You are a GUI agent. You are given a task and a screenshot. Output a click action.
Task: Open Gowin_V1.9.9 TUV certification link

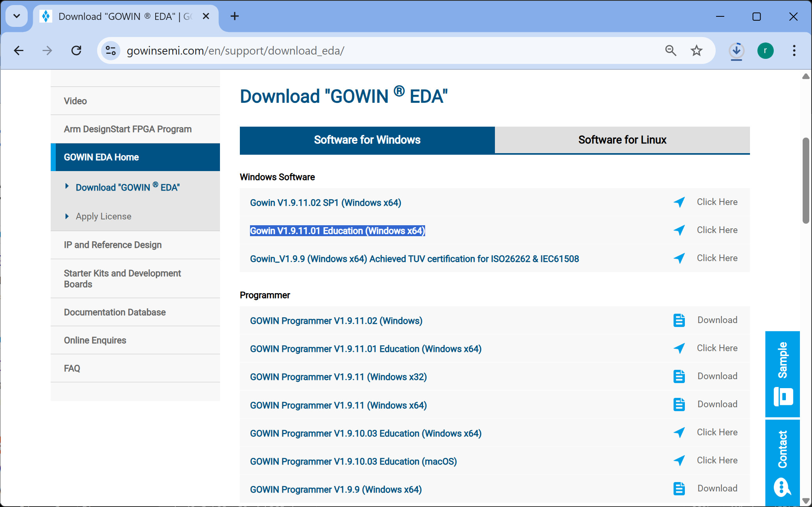(414, 259)
